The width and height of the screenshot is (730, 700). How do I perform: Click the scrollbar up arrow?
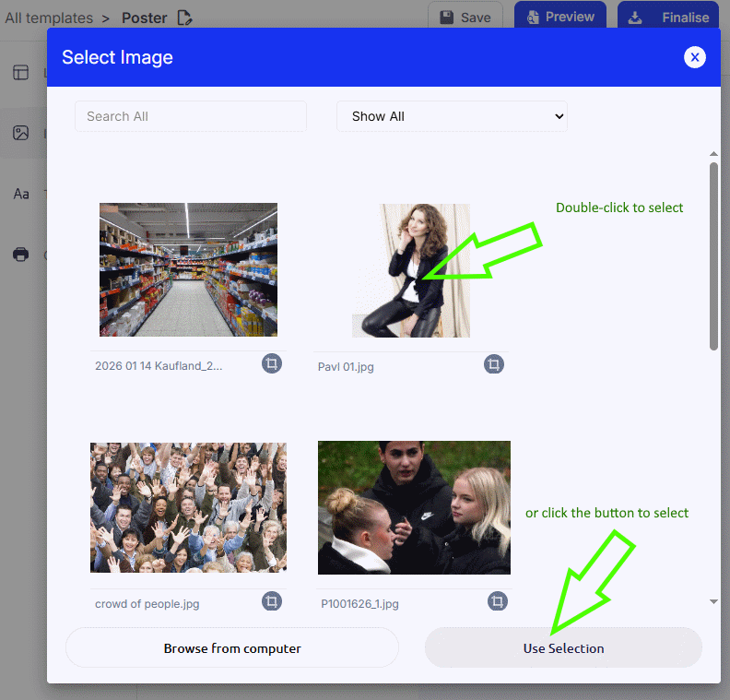713,154
